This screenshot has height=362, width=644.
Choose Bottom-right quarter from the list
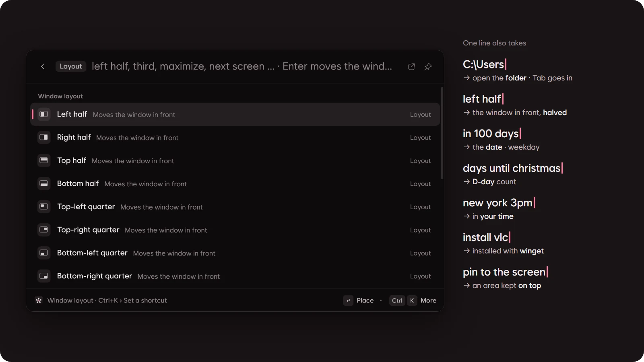click(235, 276)
